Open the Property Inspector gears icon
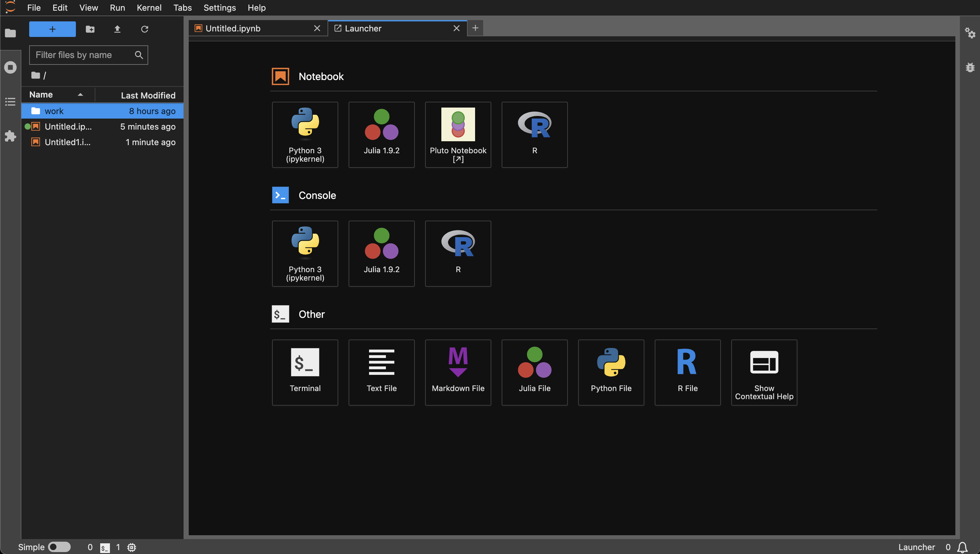The width and height of the screenshot is (980, 554). pyautogui.click(x=970, y=33)
